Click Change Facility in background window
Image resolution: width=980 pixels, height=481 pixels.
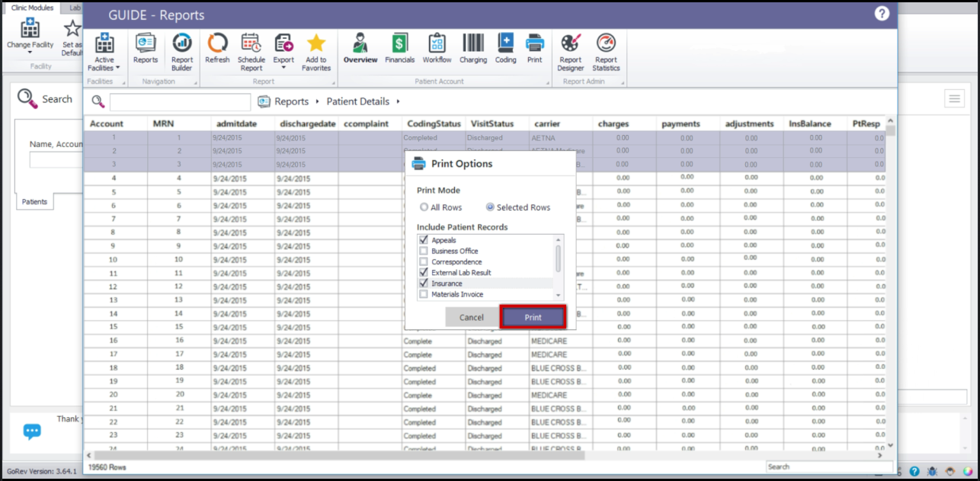[30, 37]
